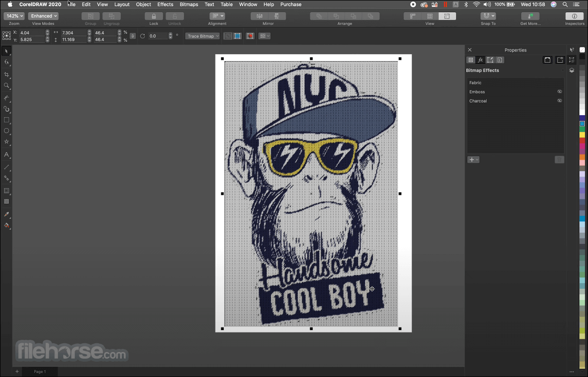
Task: Click the Hints question-pointer icon
Action: tap(572, 49)
